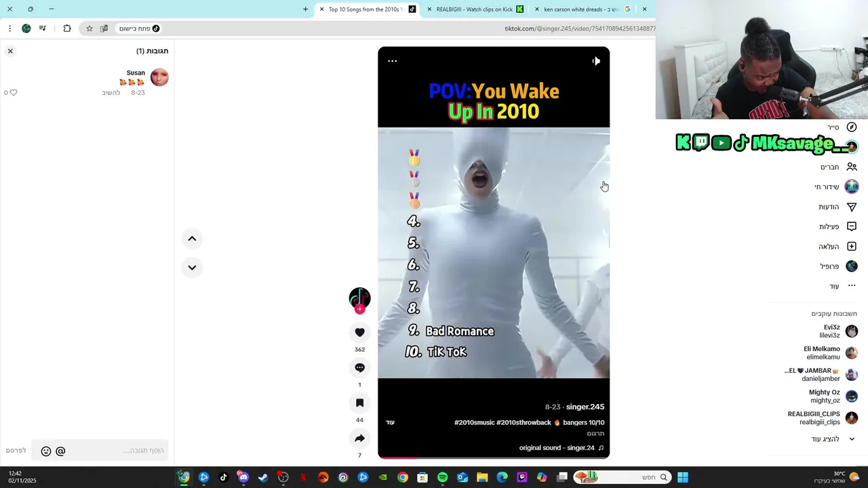868x488 pixels.
Task: Open File Explorer from the taskbar
Action: tap(482, 477)
